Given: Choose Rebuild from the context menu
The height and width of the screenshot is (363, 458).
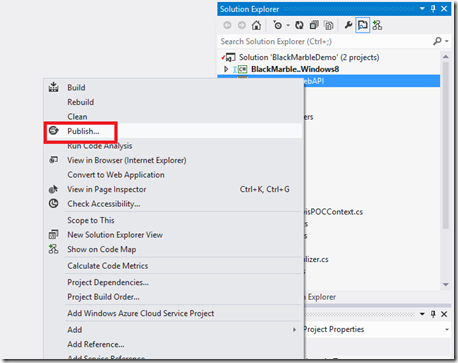Looking at the screenshot, I should pyautogui.click(x=81, y=102).
